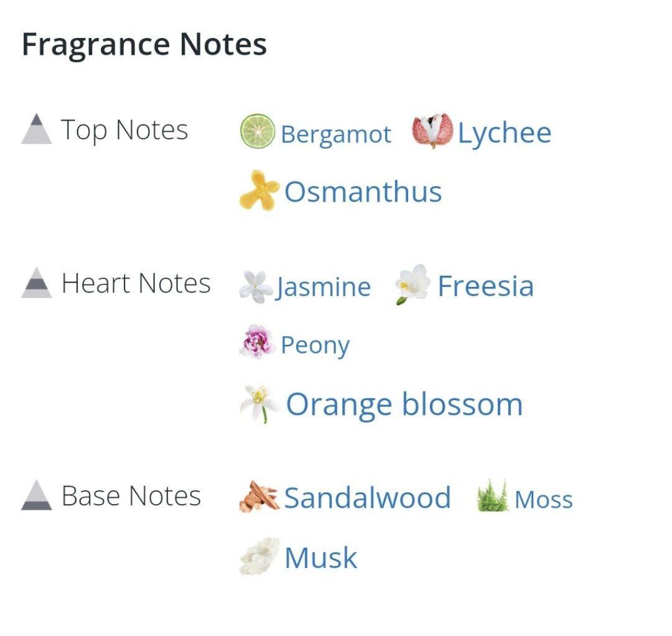The width and height of the screenshot is (672, 636).
Task: Follow the Sandalwood text link
Action: click(x=367, y=498)
